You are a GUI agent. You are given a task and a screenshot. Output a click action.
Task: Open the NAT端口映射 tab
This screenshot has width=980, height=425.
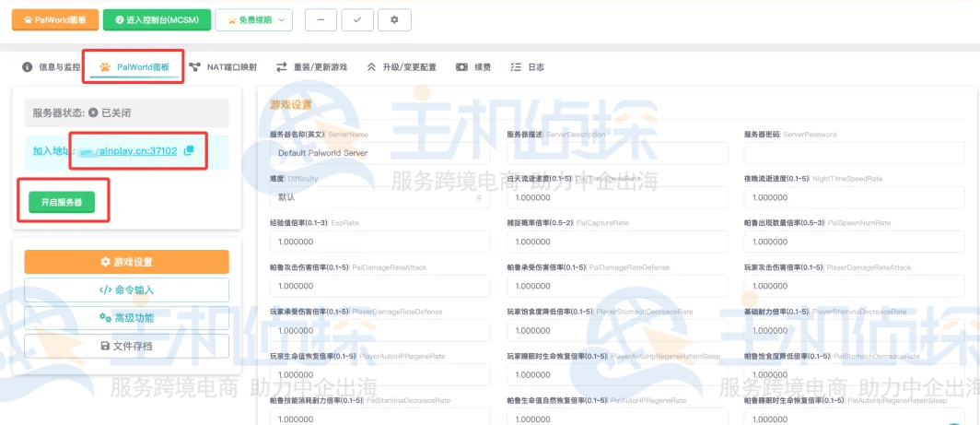click(223, 67)
